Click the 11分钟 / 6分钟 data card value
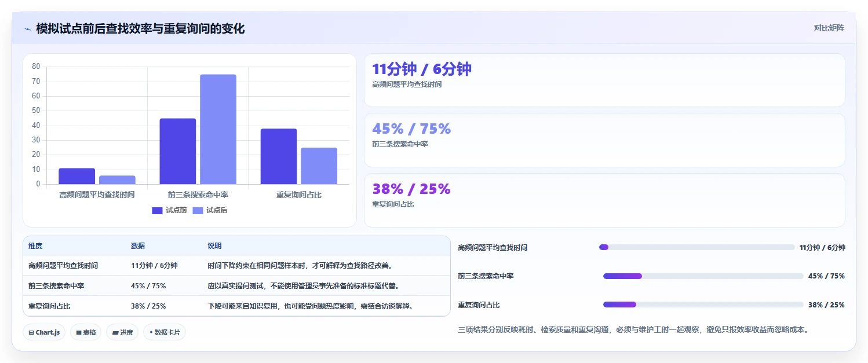 tap(422, 69)
